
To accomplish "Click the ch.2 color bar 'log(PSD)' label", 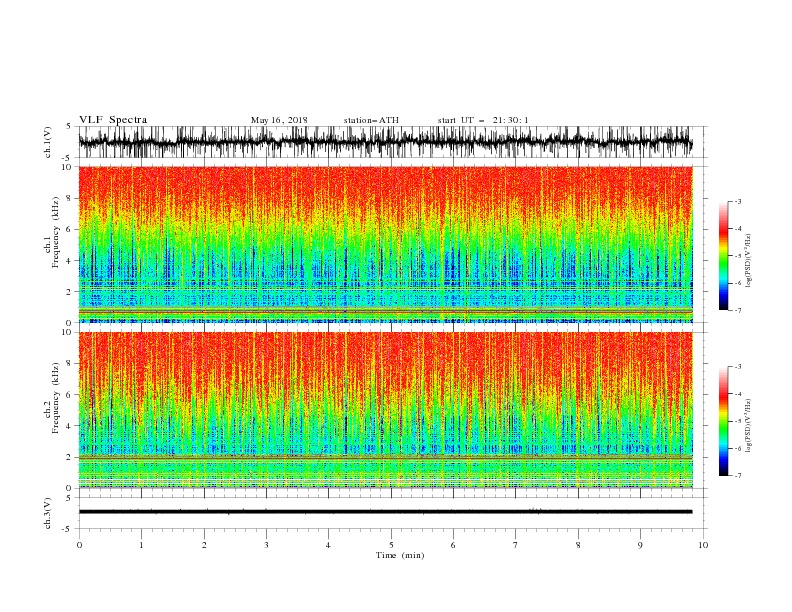I will pyautogui.click(x=748, y=425).
